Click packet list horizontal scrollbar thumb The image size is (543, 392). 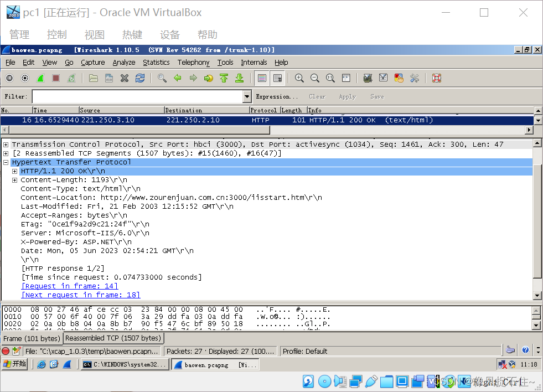pos(139,130)
